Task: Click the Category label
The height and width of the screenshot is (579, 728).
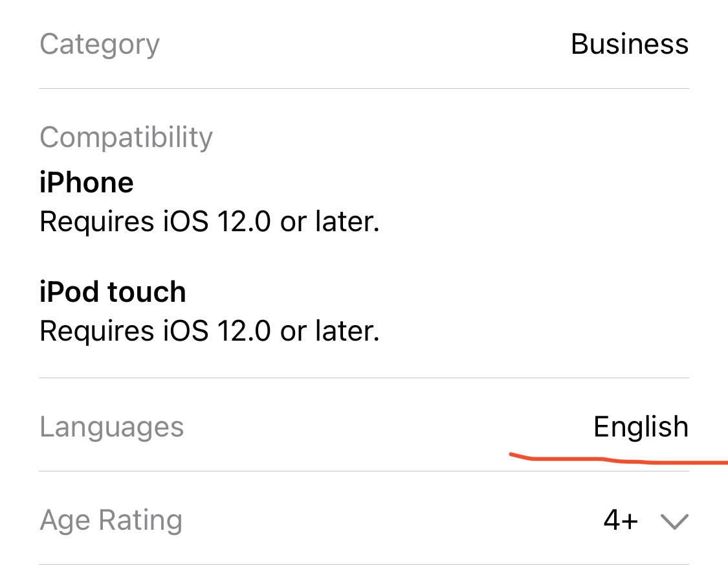Action: (99, 44)
